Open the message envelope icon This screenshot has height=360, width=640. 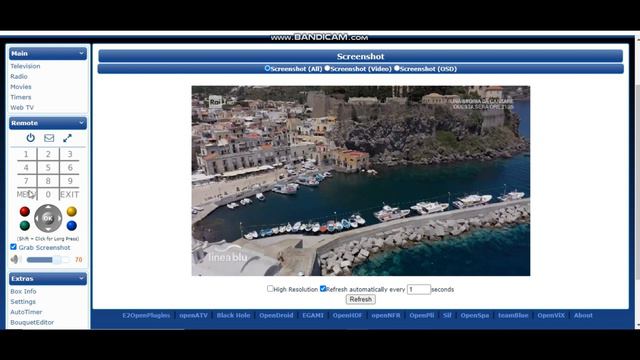click(49, 138)
